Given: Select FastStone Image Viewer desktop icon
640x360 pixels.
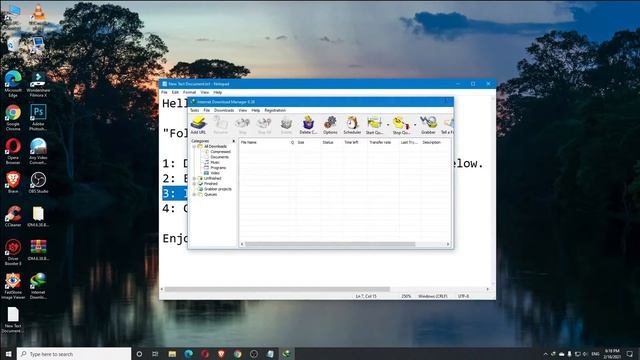Looking at the screenshot, I should click(13, 286).
